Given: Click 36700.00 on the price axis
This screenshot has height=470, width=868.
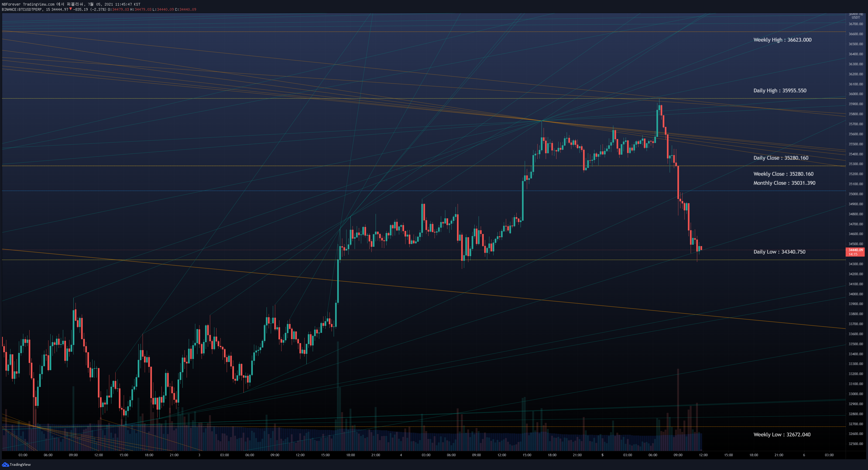Looking at the screenshot, I should 855,24.
